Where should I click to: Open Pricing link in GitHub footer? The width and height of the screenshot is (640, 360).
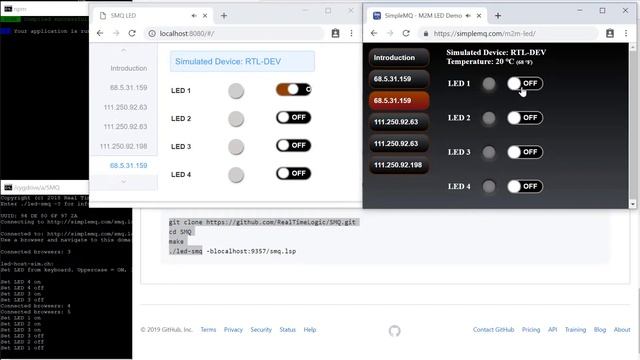click(x=531, y=329)
